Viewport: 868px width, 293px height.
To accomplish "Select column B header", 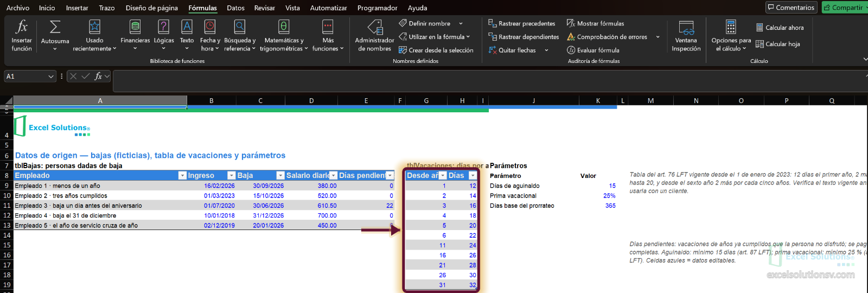I will point(212,100).
